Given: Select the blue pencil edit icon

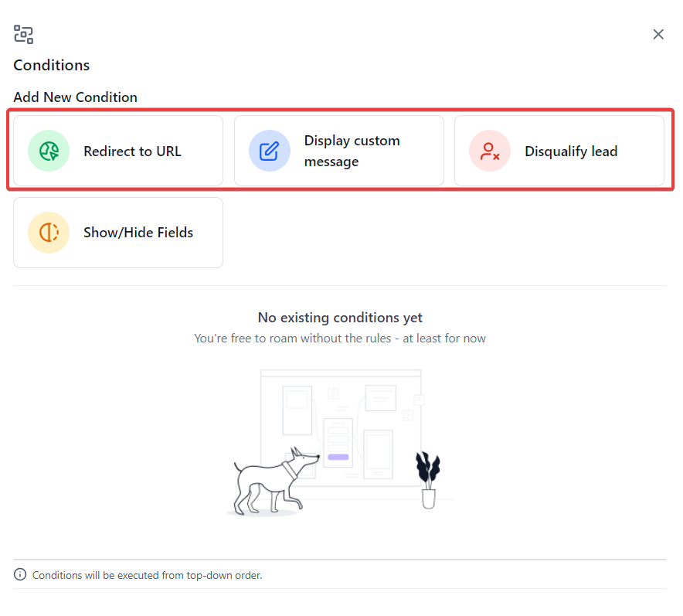Looking at the screenshot, I should [269, 151].
